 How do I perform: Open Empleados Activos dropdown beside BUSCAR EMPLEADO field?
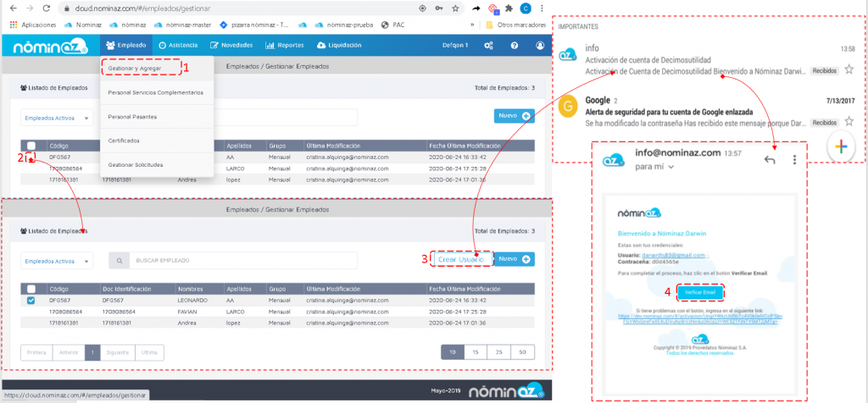pos(57,261)
